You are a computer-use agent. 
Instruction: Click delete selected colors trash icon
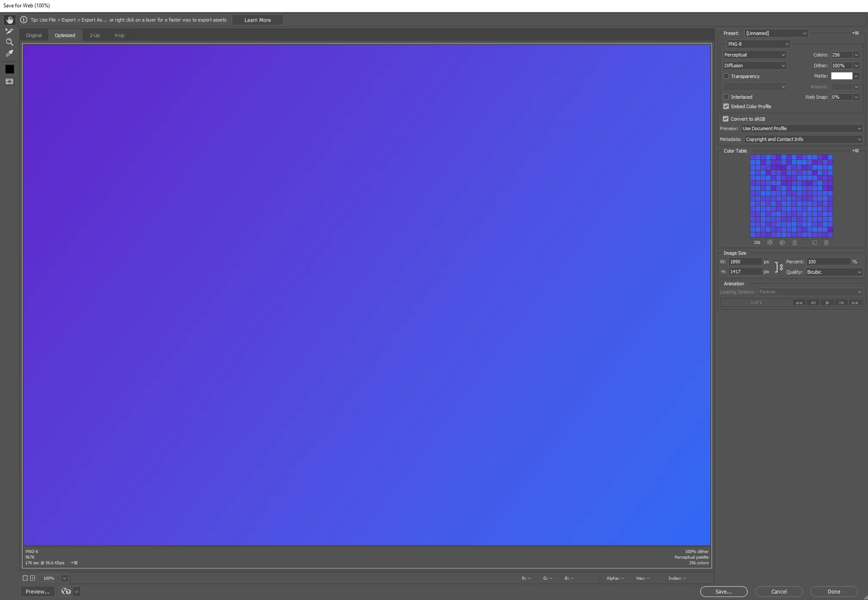[x=826, y=243]
